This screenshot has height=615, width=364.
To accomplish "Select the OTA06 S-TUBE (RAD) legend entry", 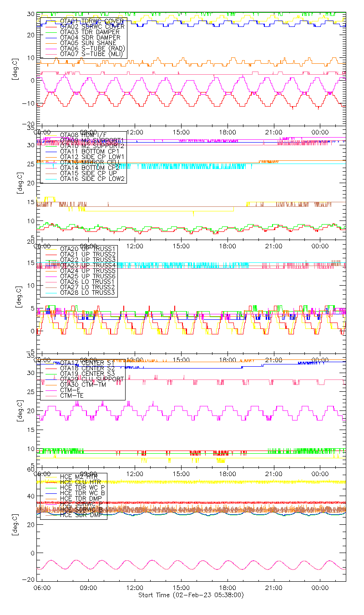I will coord(92,48).
